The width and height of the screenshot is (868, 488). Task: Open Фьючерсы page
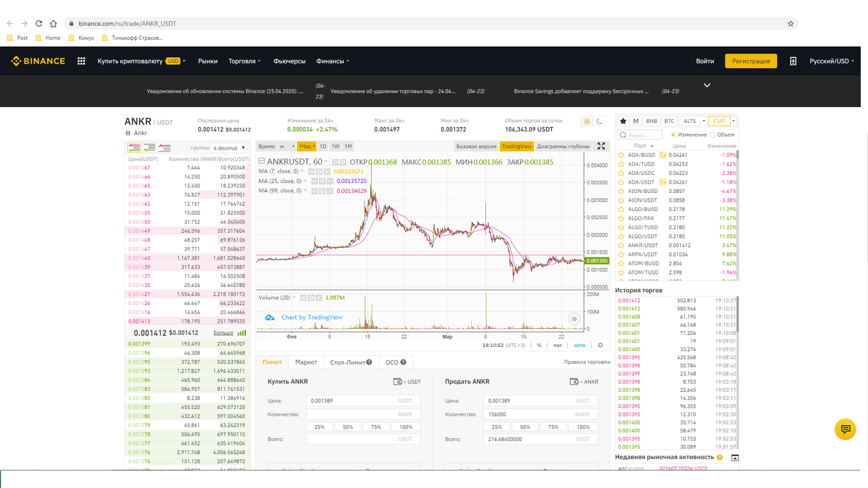[289, 61]
